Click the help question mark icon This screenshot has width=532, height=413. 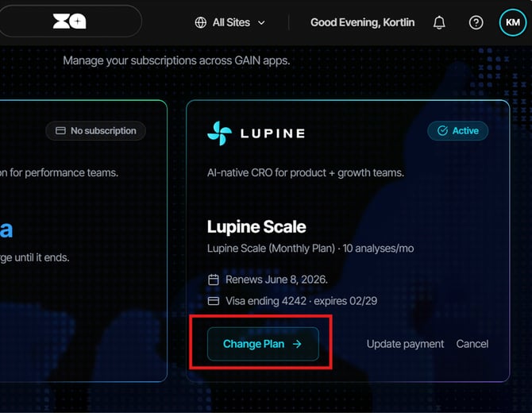tap(476, 23)
